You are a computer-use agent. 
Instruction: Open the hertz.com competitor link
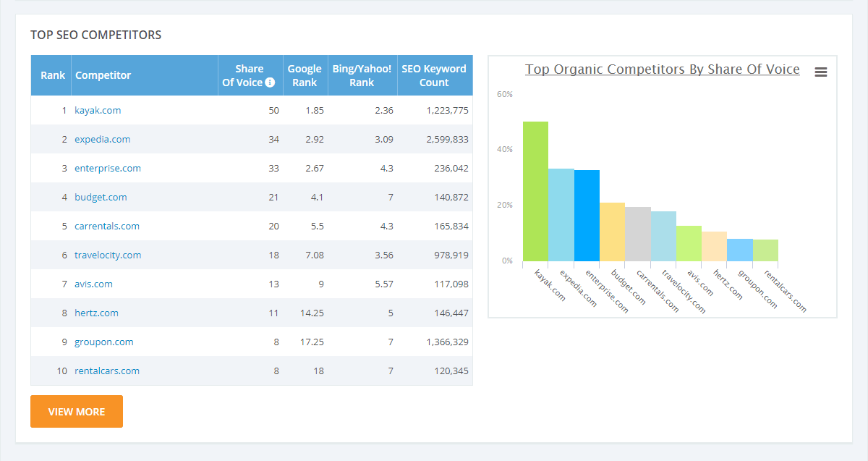96,313
